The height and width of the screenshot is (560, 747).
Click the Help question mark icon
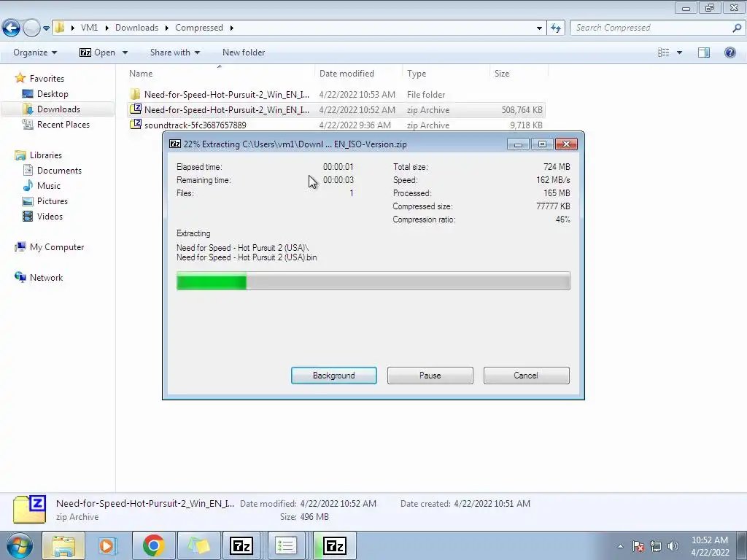pyautogui.click(x=729, y=52)
